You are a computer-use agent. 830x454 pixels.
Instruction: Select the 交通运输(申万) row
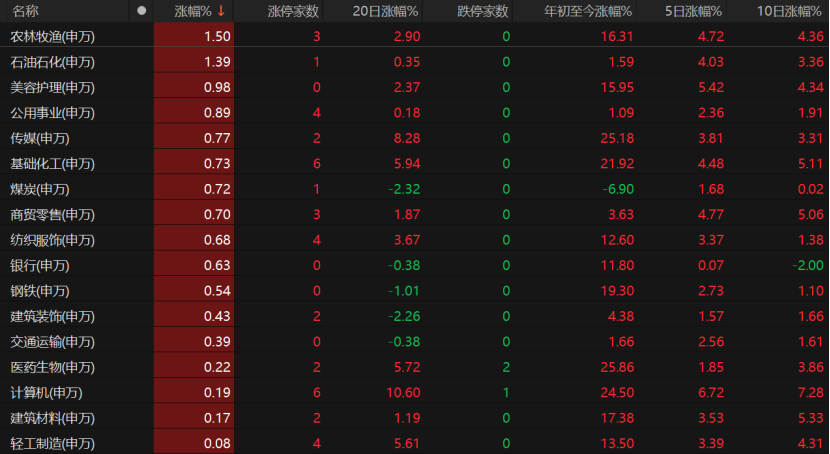coord(415,341)
